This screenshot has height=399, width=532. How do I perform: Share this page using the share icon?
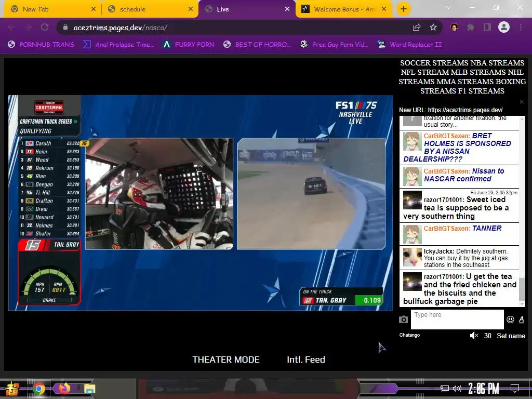pos(417,28)
